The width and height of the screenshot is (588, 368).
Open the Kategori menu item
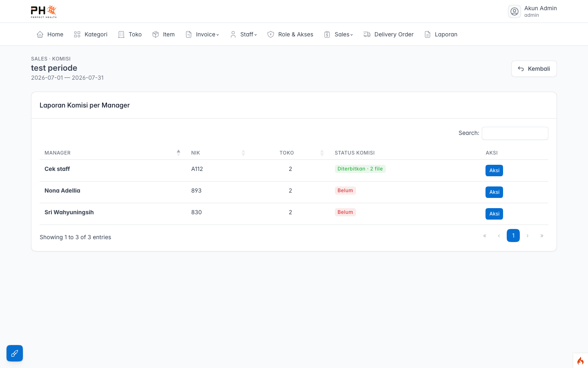click(x=91, y=34)
